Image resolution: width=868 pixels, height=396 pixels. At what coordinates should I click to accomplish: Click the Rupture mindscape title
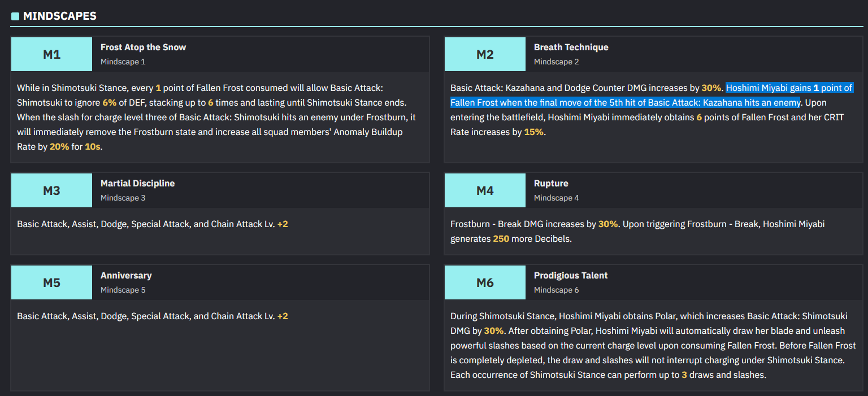click(551, 184)
